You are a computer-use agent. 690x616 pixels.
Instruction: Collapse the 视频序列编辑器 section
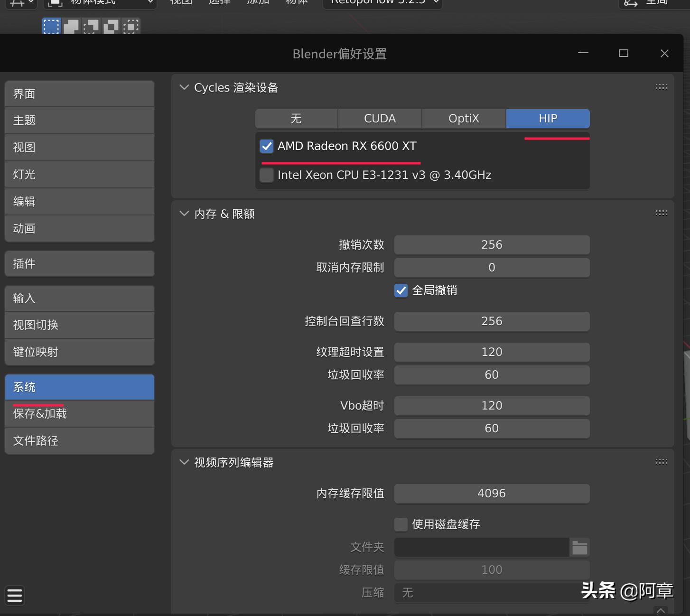coord(184,462)
